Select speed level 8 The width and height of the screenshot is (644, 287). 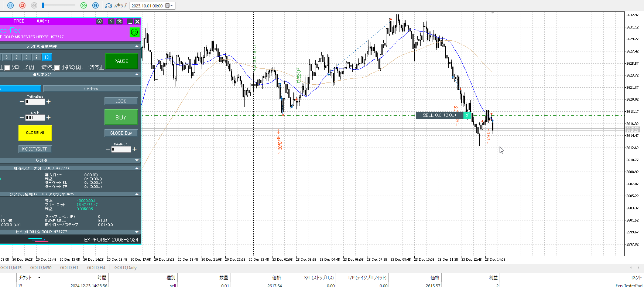[27, 57]
